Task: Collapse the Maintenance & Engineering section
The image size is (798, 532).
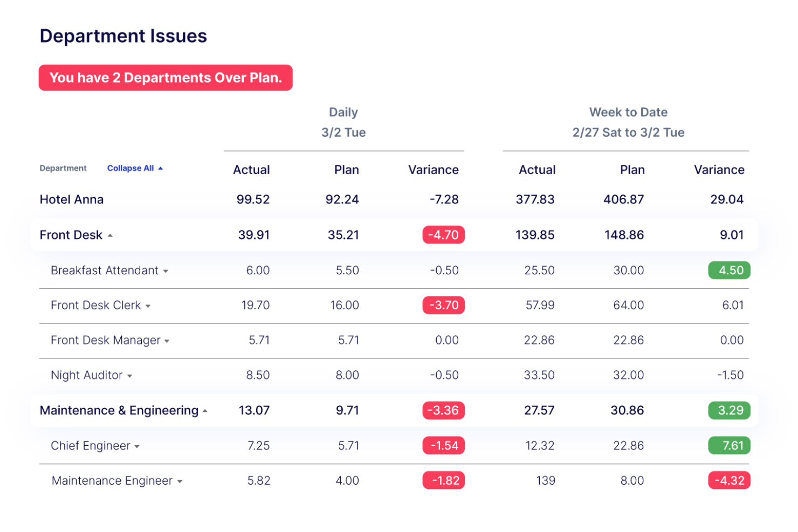Action: click(205, 411)
